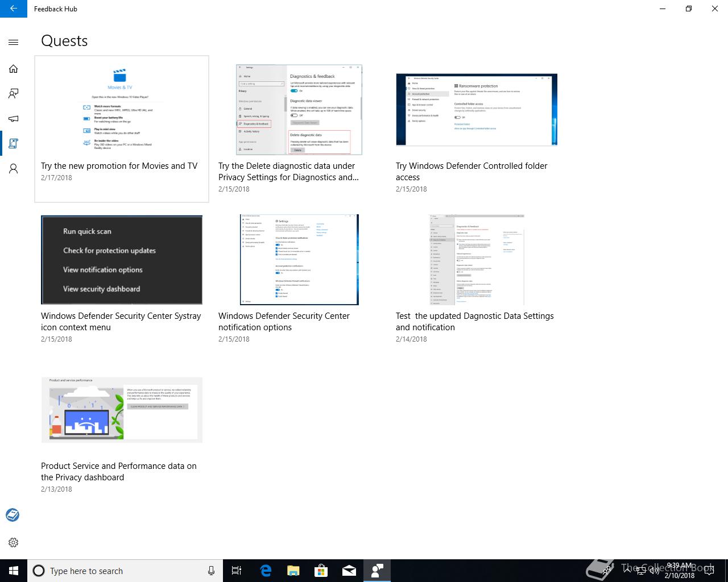The width and height of the screenshot is (728, 582).
Task: Minimize the Feedback Hub window
Action: coord(663,9)
